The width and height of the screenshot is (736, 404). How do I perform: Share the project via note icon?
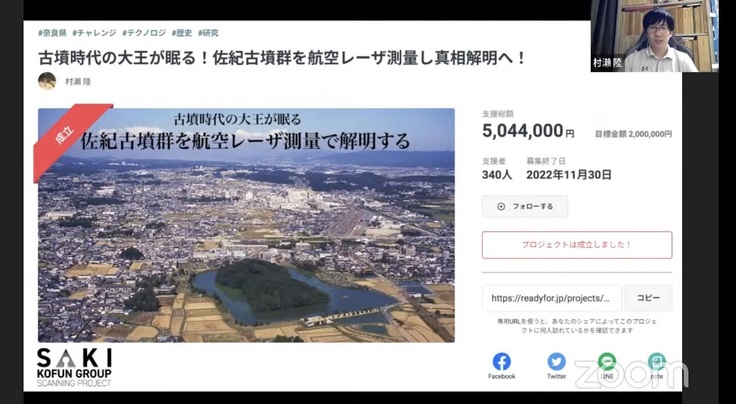(x=657, y=362)
